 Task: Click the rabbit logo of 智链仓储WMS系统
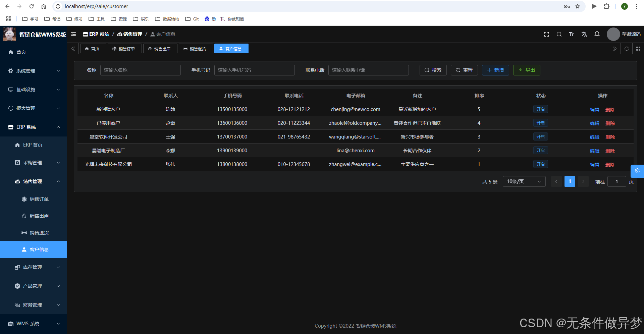[x=9, y=34]
